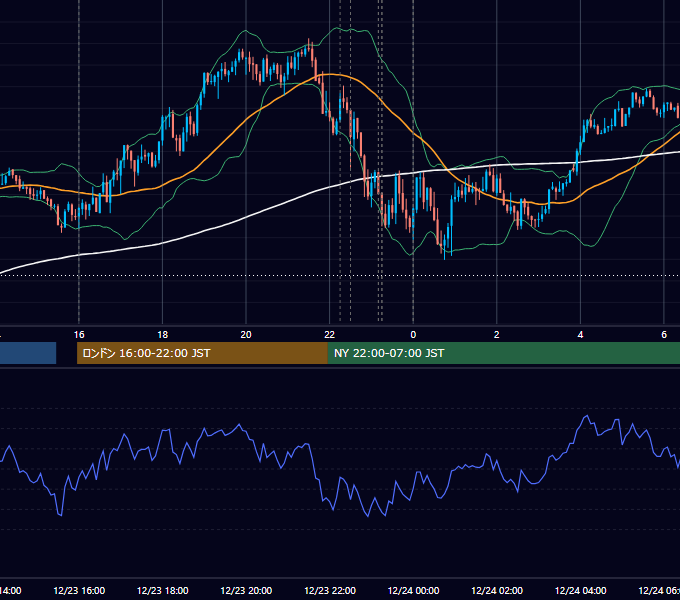Select the orange moving average line
This screenshot has height=600, width=680.
pyautogui.click(x=330, y=75)
